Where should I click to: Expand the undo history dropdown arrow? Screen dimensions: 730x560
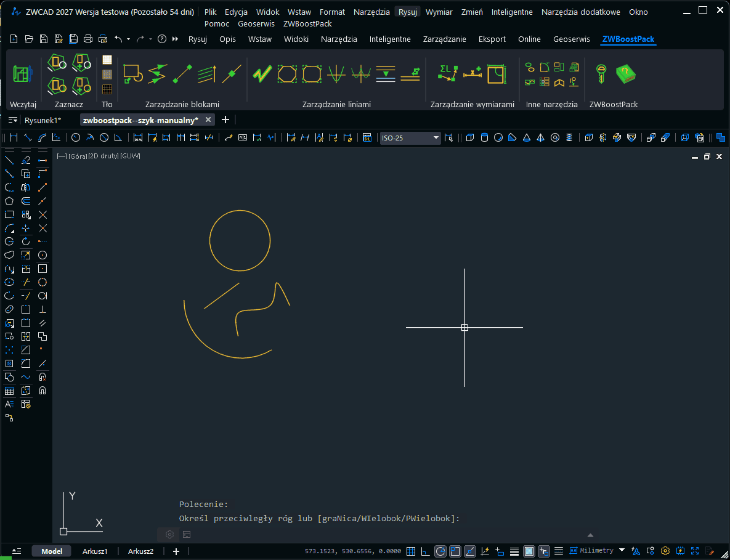pyautogui.click(x=128, y=39)
